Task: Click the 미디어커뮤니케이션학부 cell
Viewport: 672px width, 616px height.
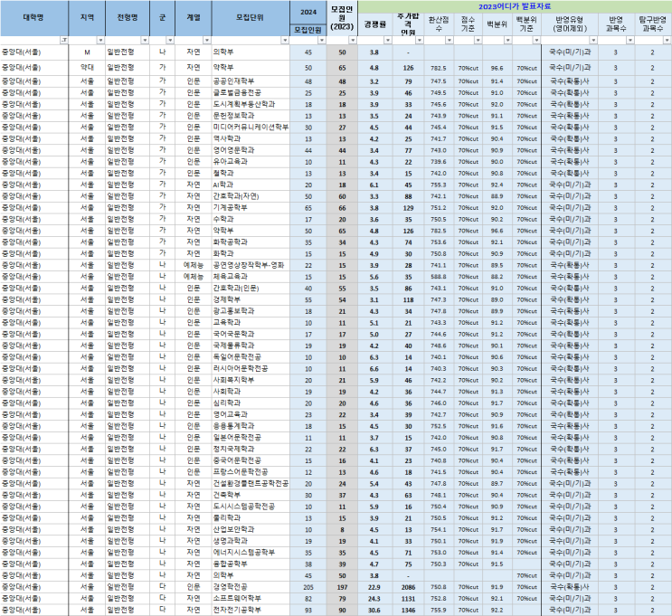Action: [251, 128]
